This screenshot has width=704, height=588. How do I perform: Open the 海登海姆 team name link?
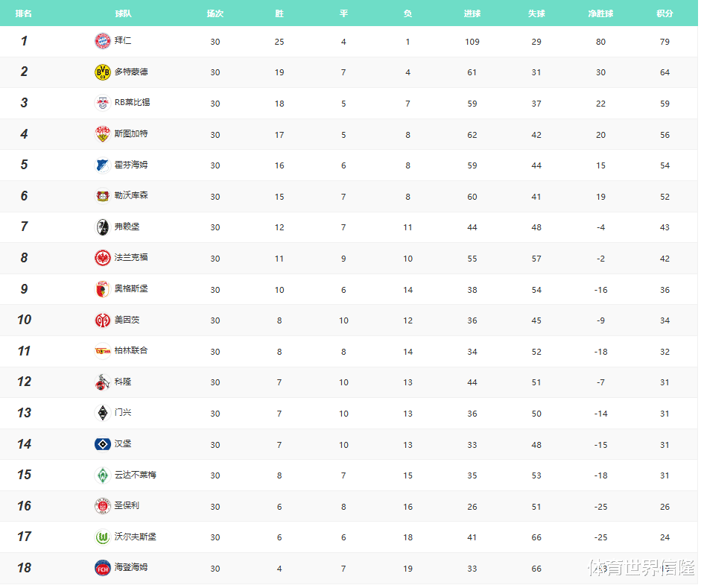click(131, 567)
